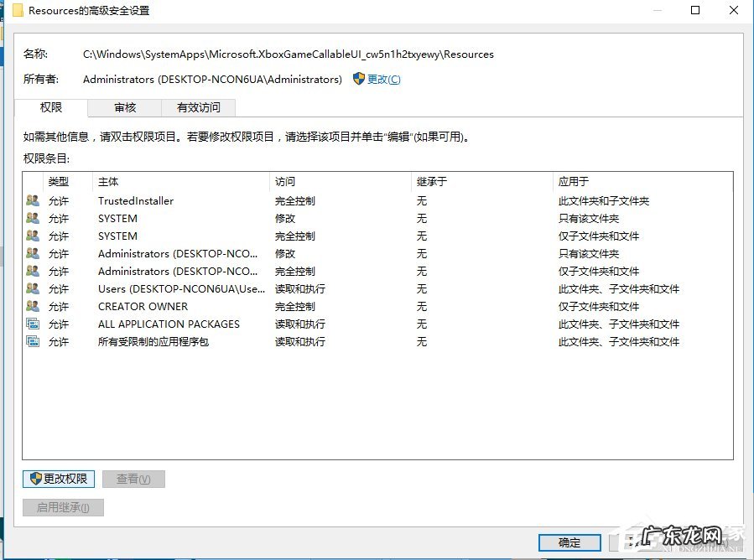Viewport: 754px width, 560px height.
Task: Select the TrustedInstaller 完全控制 permission row
Action: (252, 200)
